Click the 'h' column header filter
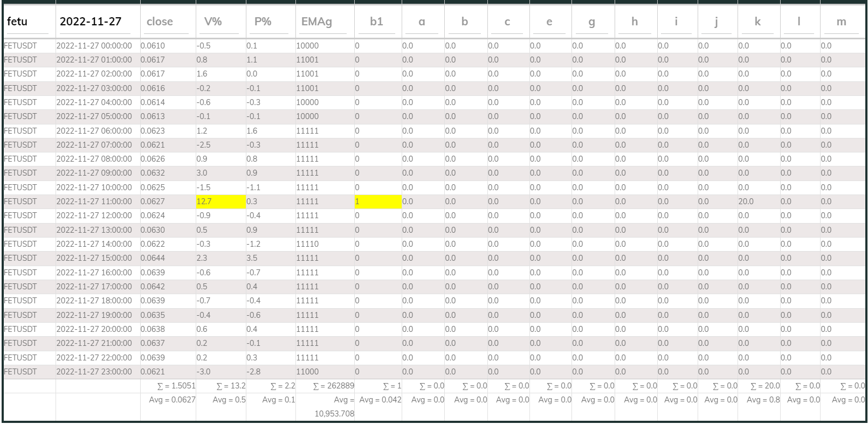The width and height of the screenshot is (868, 424). tap(635, 22)
